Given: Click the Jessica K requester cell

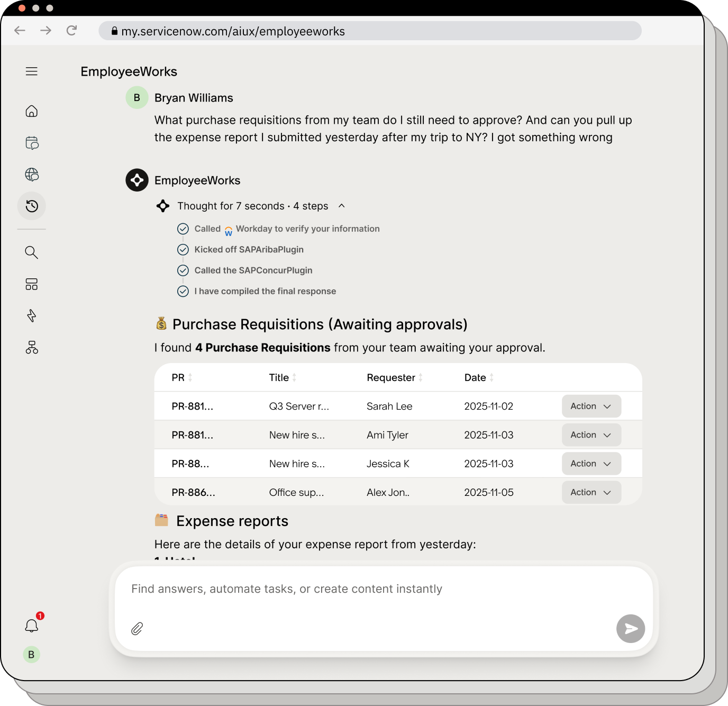Looking at the screenshot, I should [x=388, y=464].
